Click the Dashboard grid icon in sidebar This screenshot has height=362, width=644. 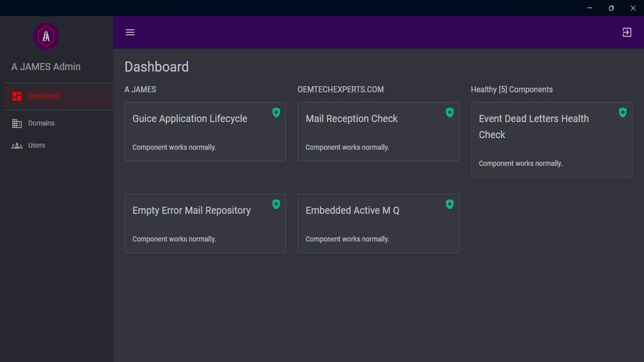click(x=17, y=96)
